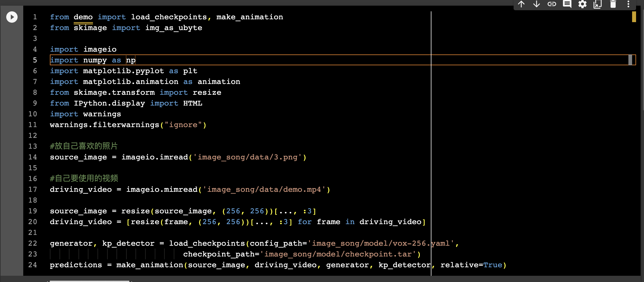Click 'load_checkpoints' in line 22
The image size is (644, 282).
point(207,243)
